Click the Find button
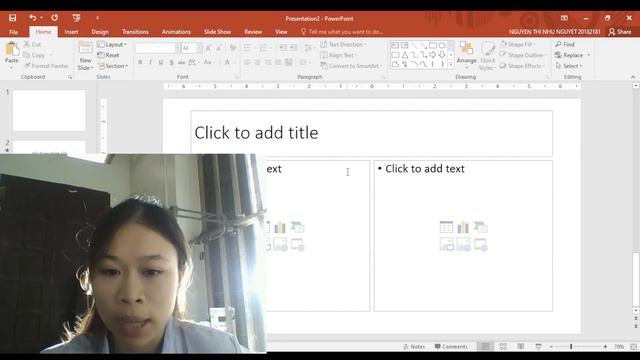Viewport: 640px width, 360px height. coord(565,44)
